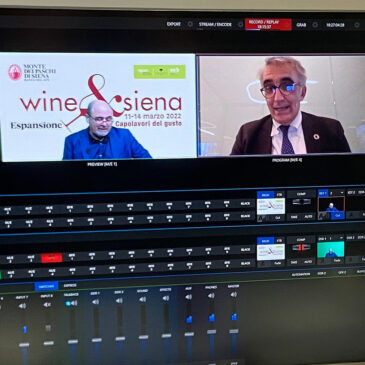Open the gear settings next to GRAB

coord(315,25)
